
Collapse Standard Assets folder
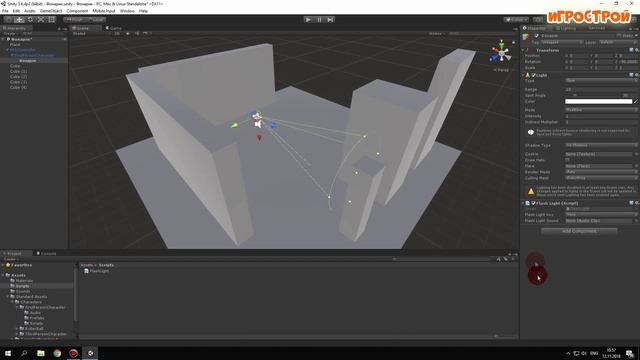(8, 297)
